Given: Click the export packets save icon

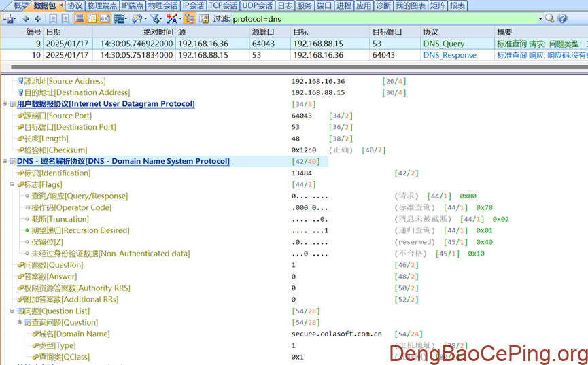Looking at the screenshot, I should tap(10, 19).
